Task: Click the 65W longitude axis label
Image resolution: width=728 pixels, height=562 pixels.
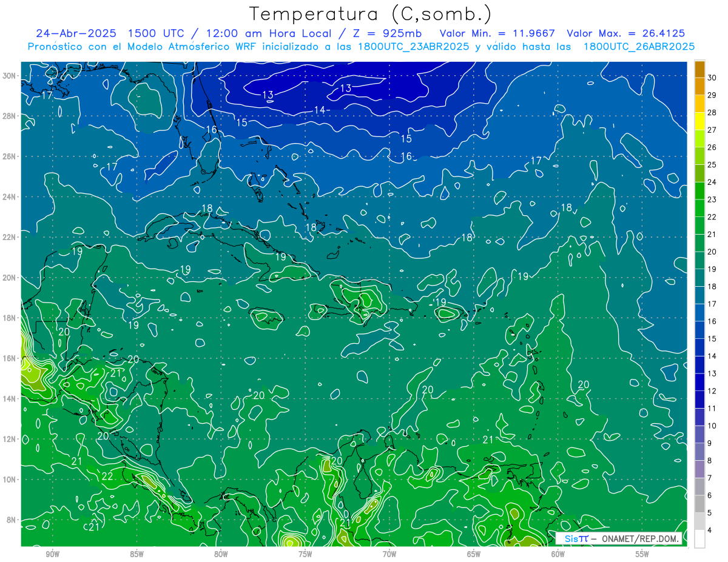Action: (474, 554)
